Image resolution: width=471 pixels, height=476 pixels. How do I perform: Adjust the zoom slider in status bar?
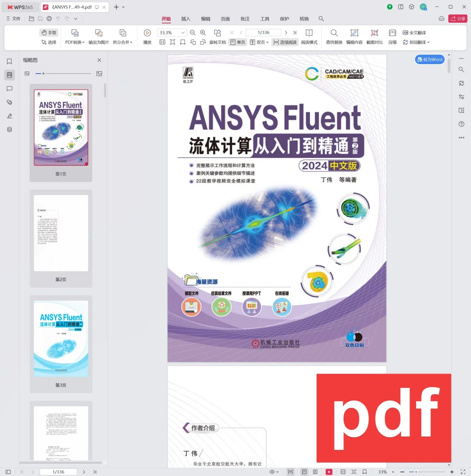pos(416,472)
